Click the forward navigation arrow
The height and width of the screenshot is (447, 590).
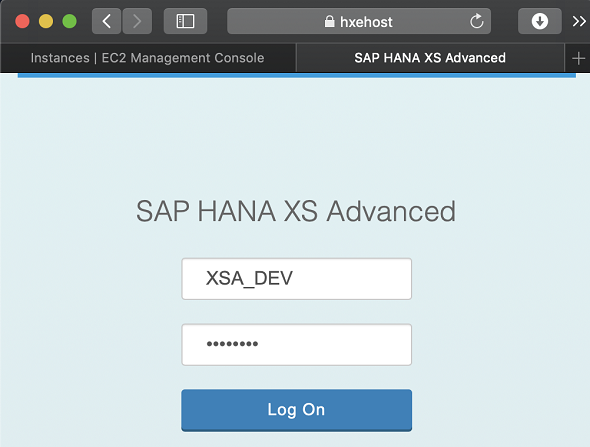tap(137, 21)
